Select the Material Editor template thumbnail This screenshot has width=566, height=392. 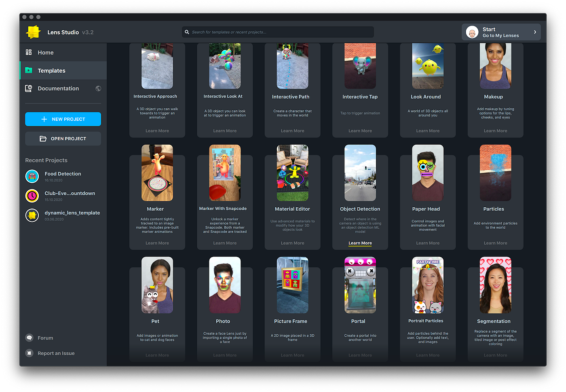point(293,173)
